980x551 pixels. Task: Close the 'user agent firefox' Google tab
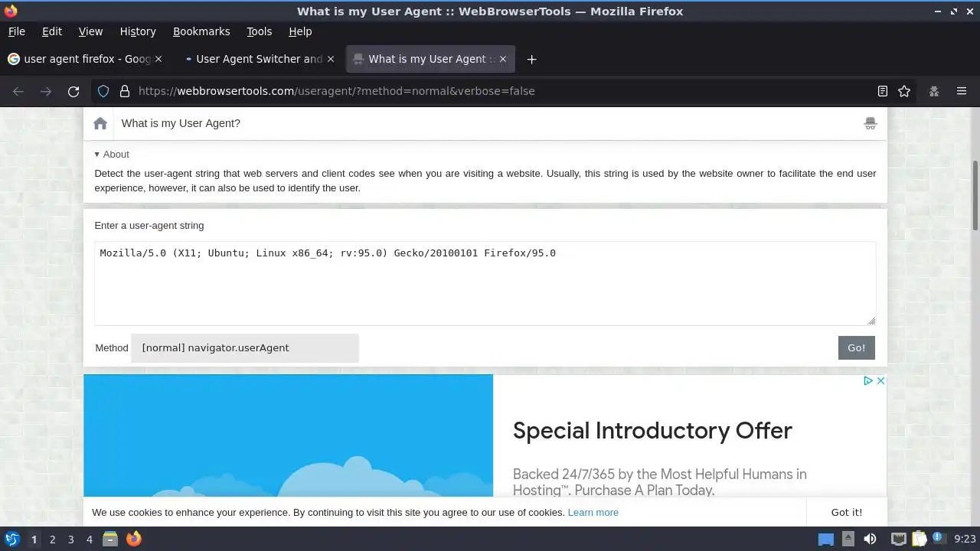click(158, 59)
